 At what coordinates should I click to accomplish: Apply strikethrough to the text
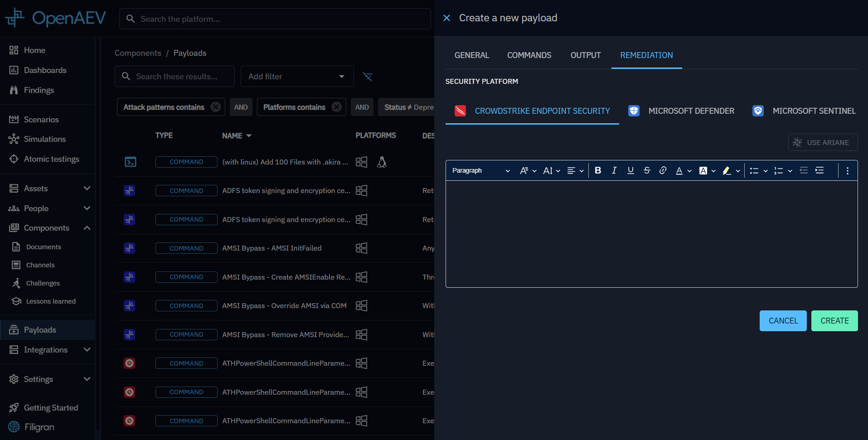[647, 170]
